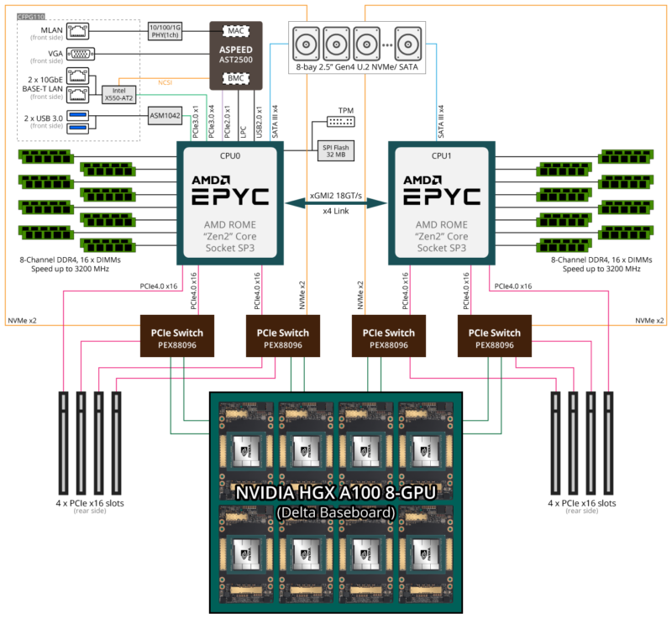The height and width of the screenshot is (619, 672).
Task: Select the ASM1042 USB controller
Action: [165, 115]
